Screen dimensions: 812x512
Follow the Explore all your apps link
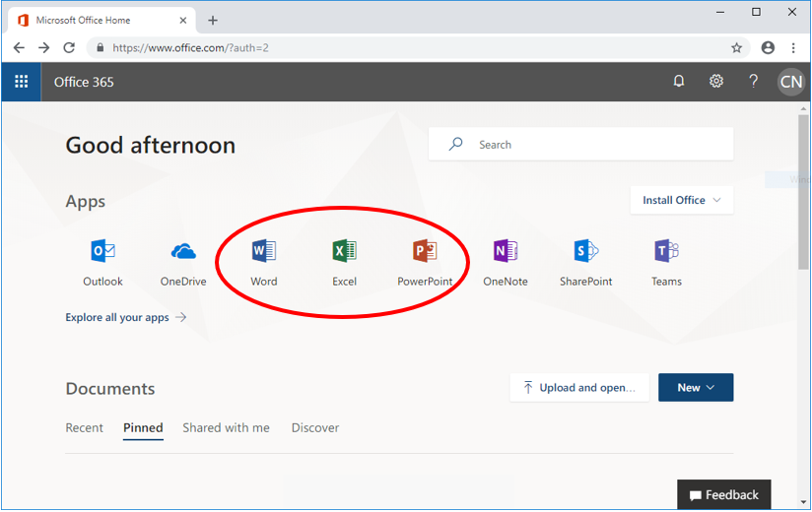[x=125, y=317]
